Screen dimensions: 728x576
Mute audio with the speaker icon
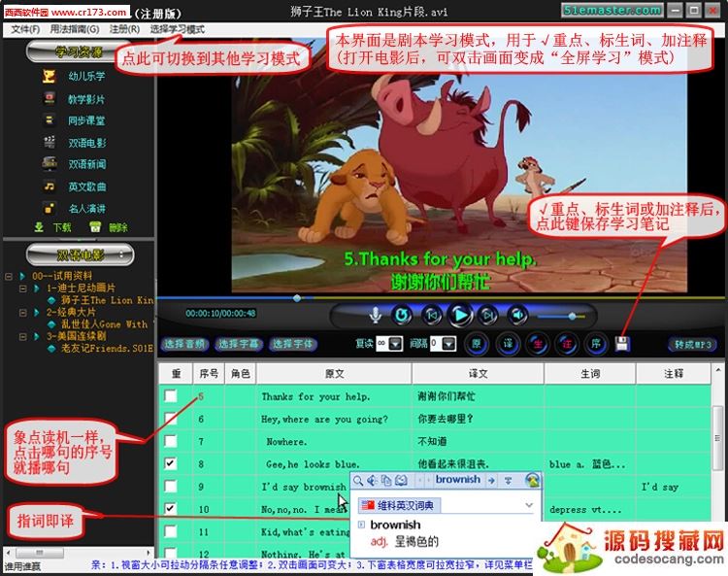517,315
